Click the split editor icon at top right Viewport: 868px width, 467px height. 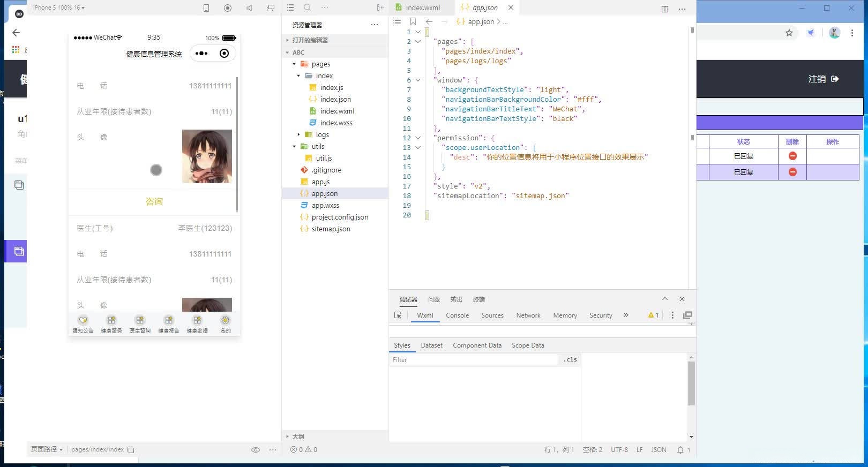click(664, 9)
